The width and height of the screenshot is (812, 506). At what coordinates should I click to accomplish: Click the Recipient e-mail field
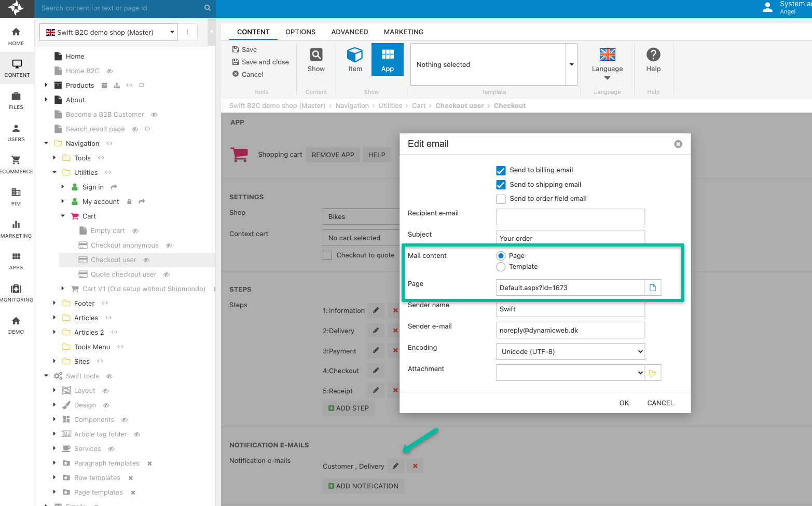(571, 217)
